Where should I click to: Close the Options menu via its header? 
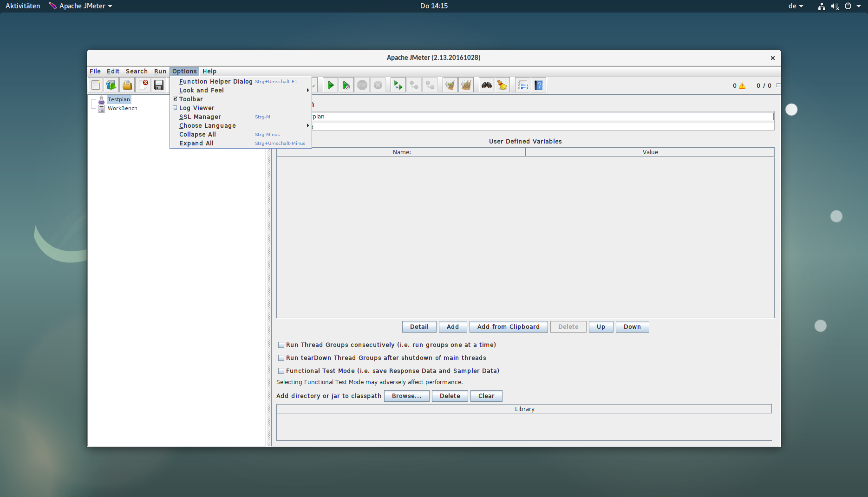pos(184,71)
